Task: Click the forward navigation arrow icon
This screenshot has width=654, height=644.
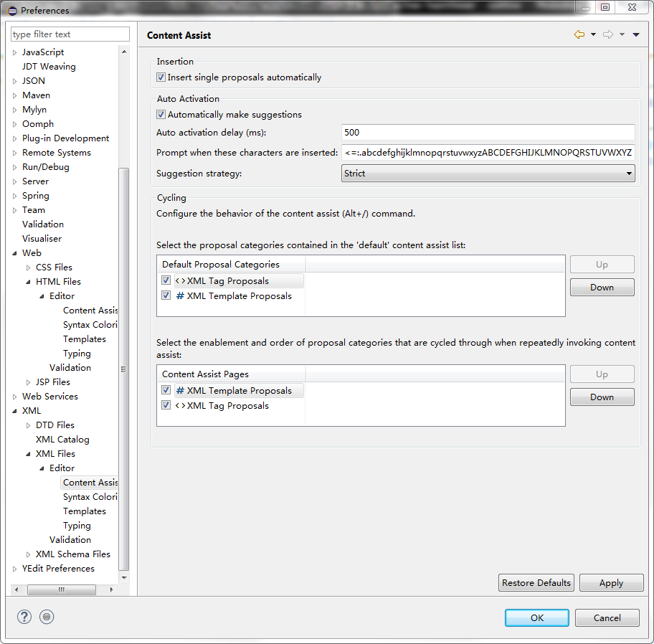Action: pos(607,34)
